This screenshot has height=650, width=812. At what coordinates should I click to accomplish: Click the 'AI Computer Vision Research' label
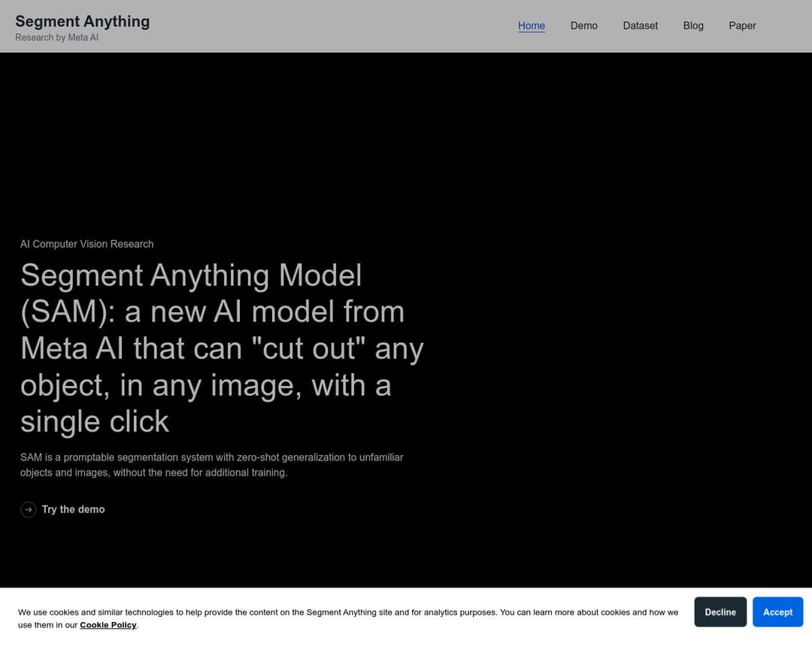click(87, 244)
